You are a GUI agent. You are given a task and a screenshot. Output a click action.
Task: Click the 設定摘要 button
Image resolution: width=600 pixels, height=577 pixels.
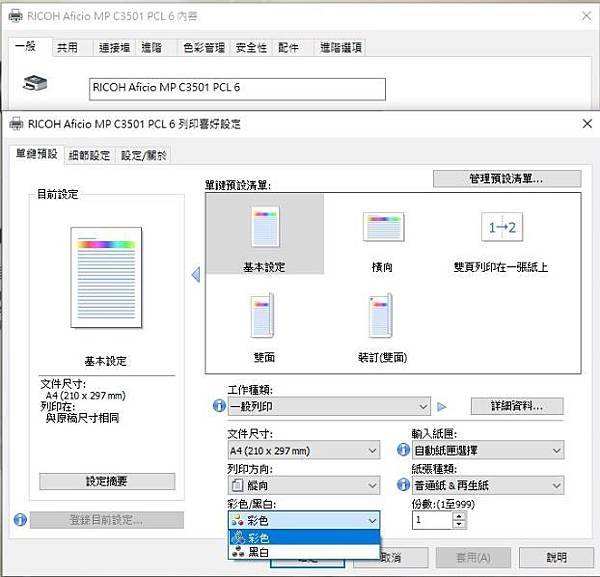coord(107,481)
